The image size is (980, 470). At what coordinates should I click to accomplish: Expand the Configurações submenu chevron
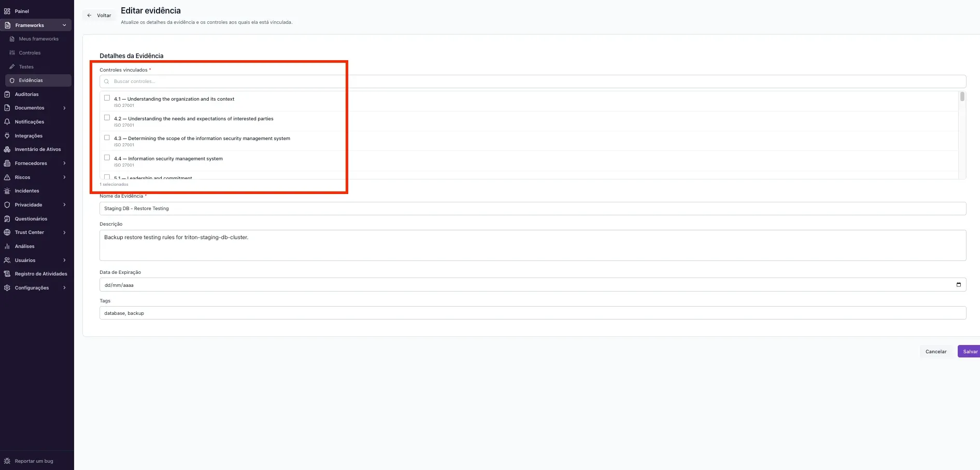point(64,288)
